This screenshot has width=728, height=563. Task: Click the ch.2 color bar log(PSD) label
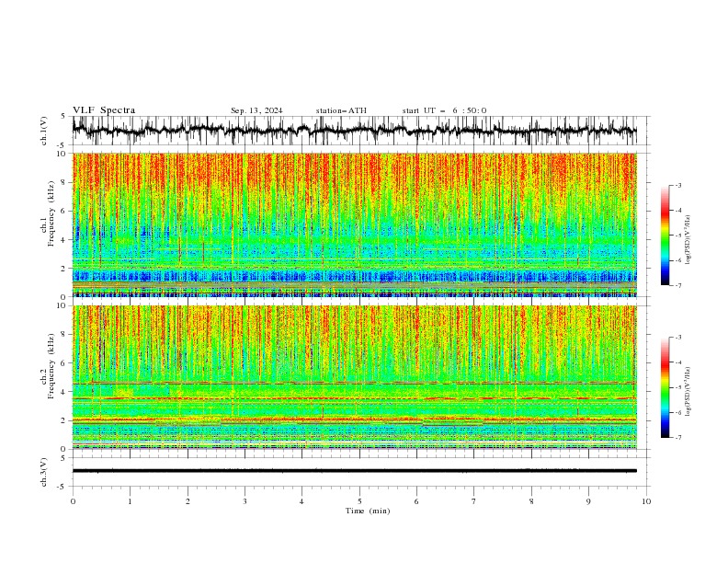pyautogui.click(x=688, y=392)
